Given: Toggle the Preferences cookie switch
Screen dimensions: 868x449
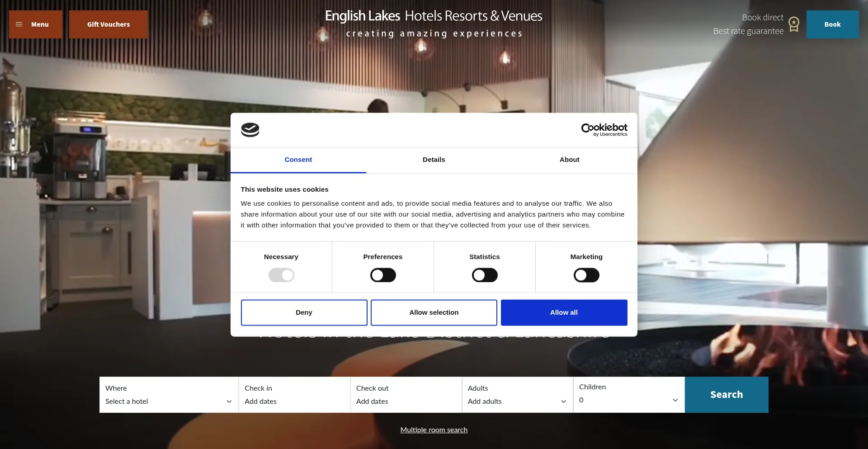Looking at the screenshot, I should pyautogui.click(x=383, y=275).
